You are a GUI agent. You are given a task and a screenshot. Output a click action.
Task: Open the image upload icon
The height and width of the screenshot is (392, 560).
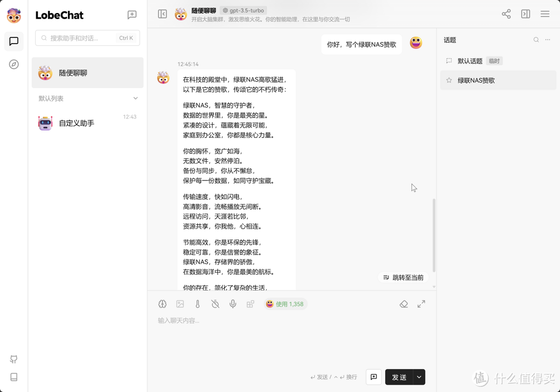click(180, 304)
